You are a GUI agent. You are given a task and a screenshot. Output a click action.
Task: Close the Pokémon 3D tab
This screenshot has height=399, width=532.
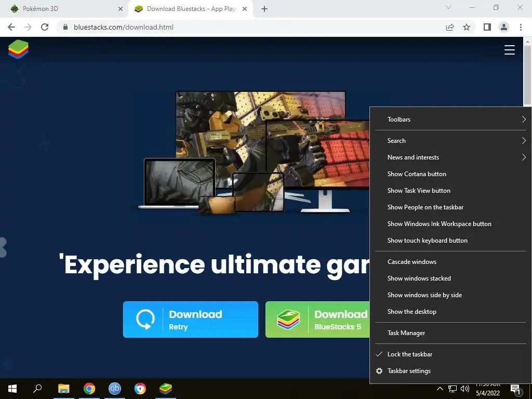pos(121,9)
